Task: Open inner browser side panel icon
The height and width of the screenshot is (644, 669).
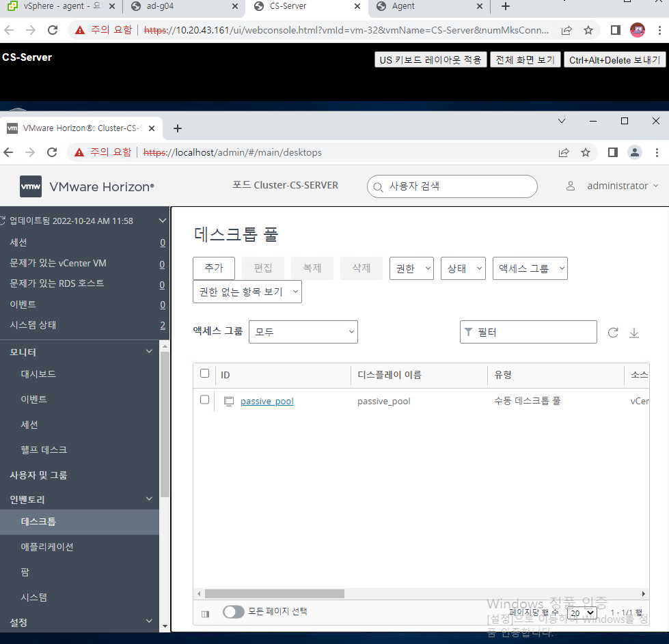Action: pos(613,152)
